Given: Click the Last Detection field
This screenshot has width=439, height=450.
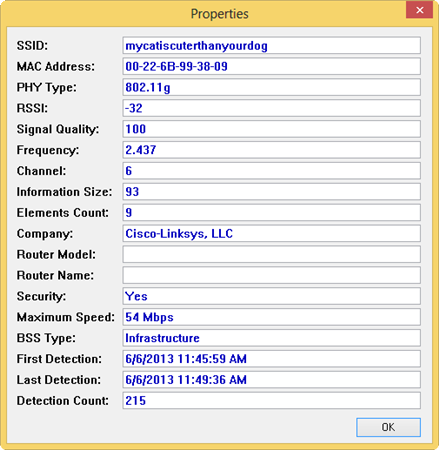Looking at the screenshot, I should click(x=271, y=380).
